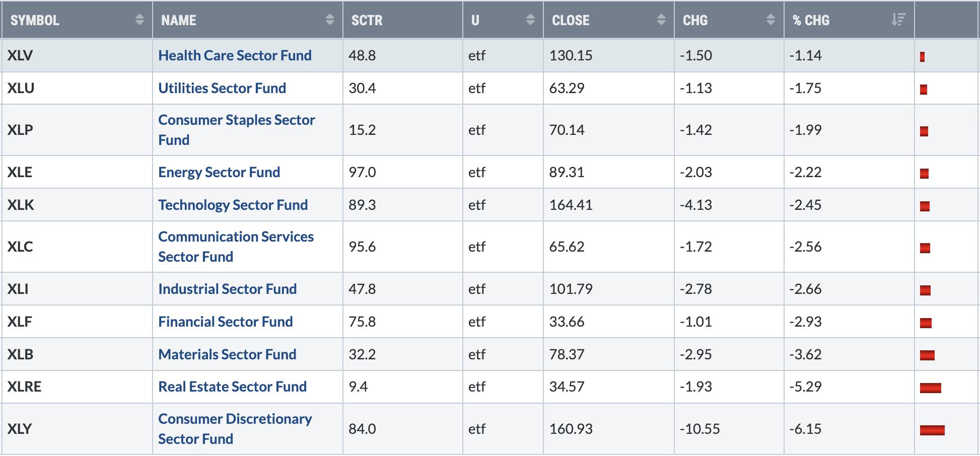Screen dimensions: 980x456
Task: Toggle descending sort icon on % CHG
Action: (898, 20)
